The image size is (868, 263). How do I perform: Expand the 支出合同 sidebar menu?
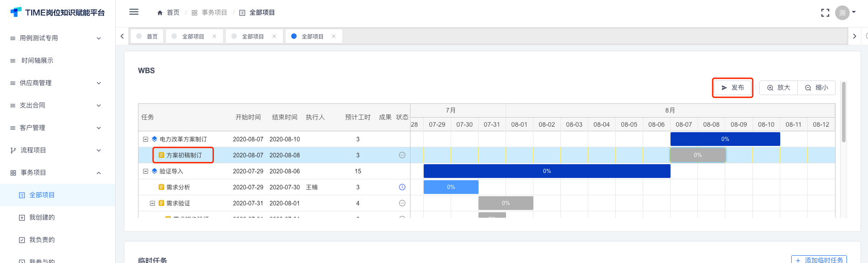(57, 105)
